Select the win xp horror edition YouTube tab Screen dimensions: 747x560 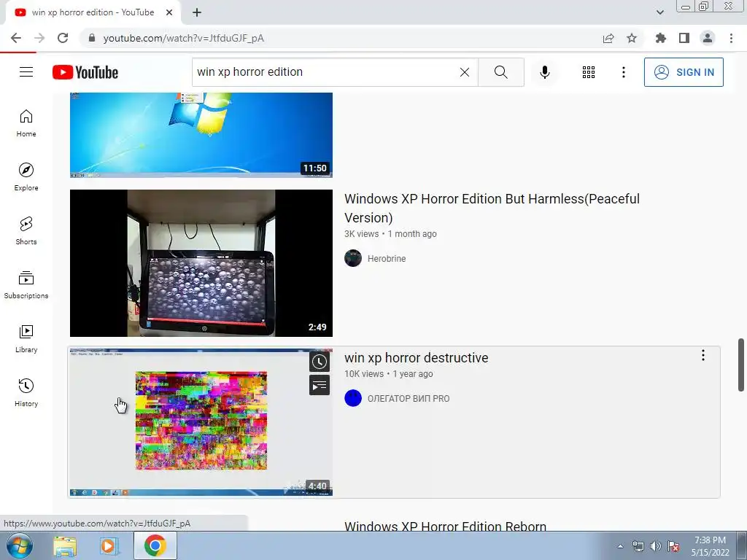93,12
